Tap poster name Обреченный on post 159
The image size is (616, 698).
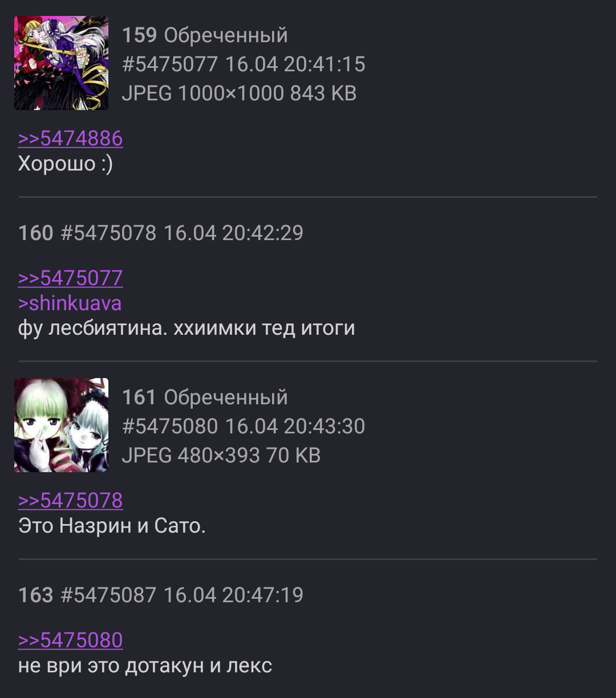click(226, 35)
